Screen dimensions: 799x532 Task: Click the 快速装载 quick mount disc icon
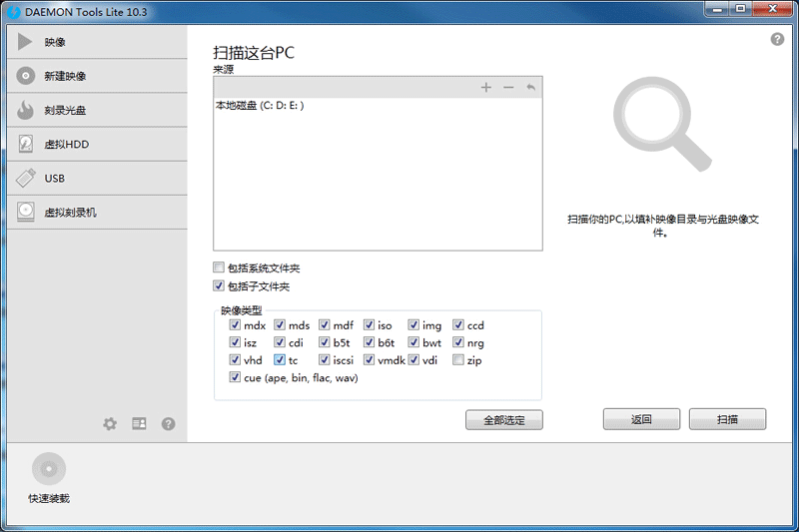click(49, 469)
